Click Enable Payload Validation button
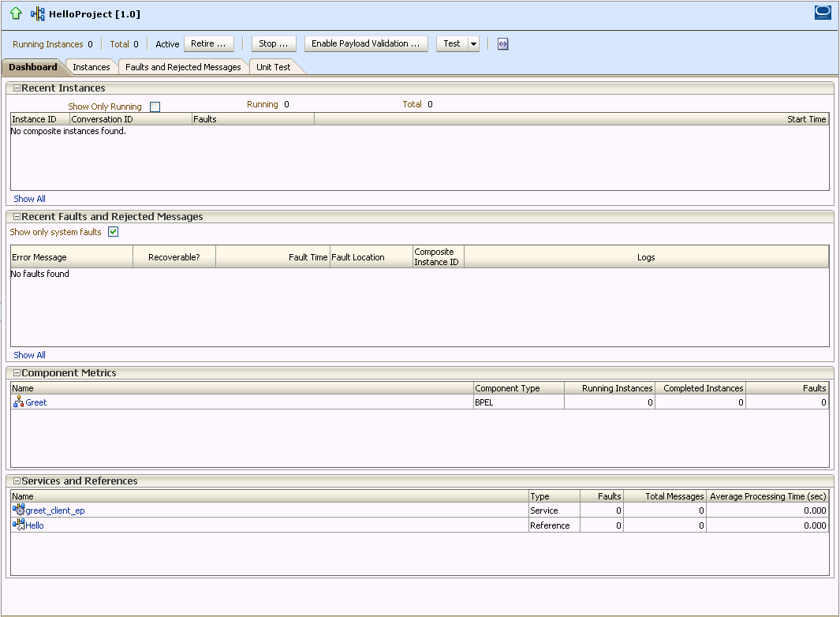The height and width of the screenshot is (617, 840). 366,43
